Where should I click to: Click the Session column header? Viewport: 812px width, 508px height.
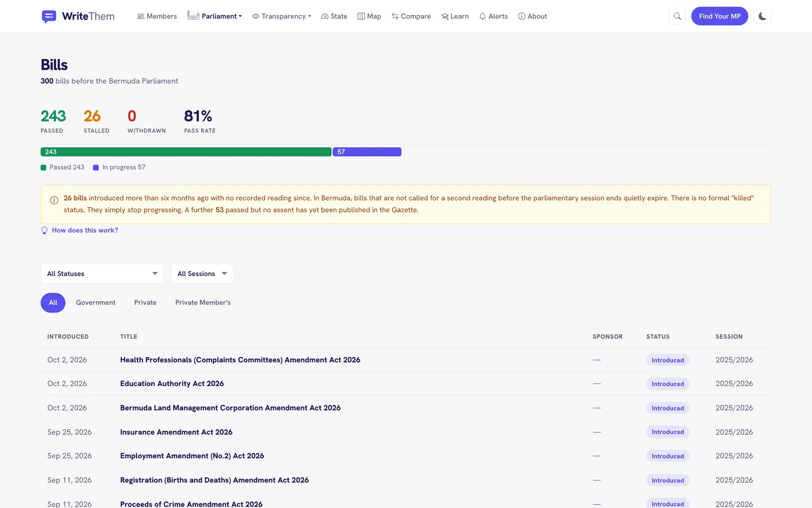click(729, 337)
